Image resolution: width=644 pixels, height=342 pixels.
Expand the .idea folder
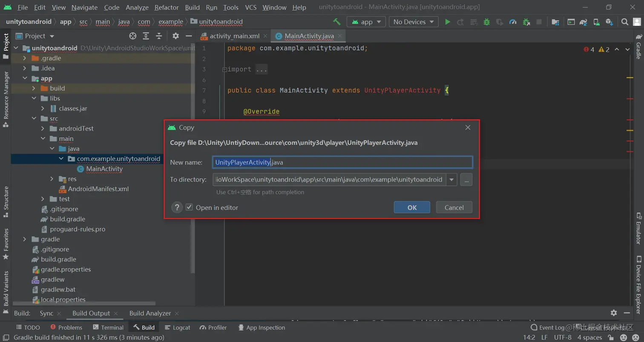(25, 68)
